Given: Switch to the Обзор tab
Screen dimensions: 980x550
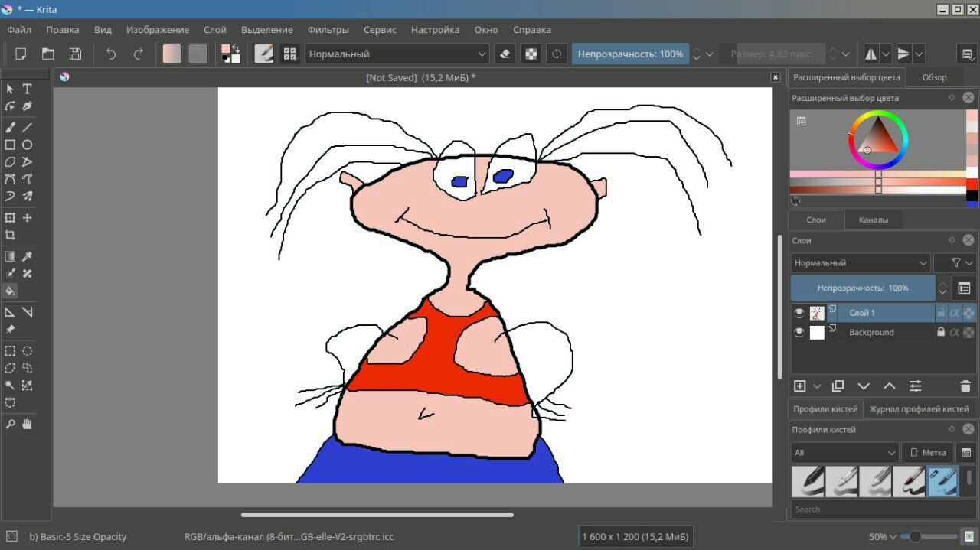Looking at the screenshot, I should pos(934,77).
